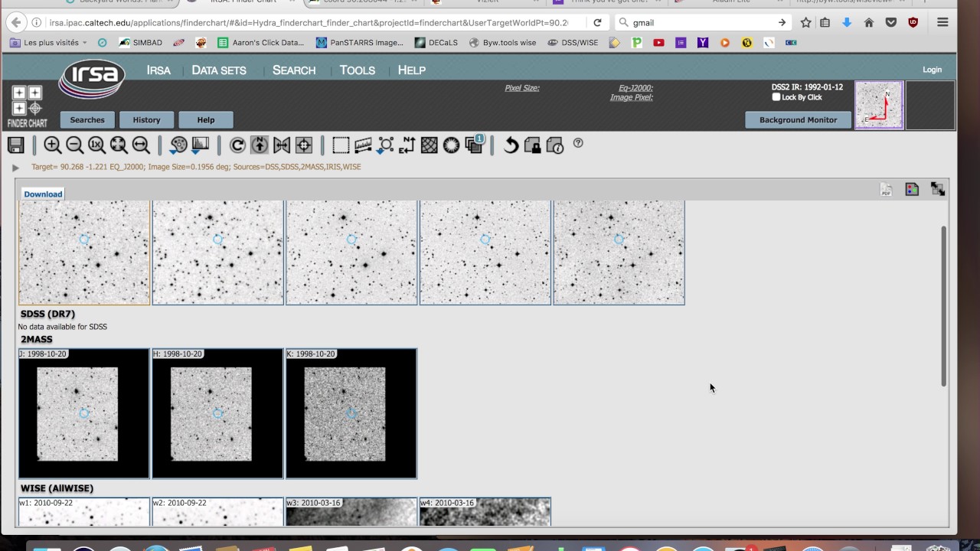Click the Login link
Viewport: 980px width, 551px height.
[932, 70]
